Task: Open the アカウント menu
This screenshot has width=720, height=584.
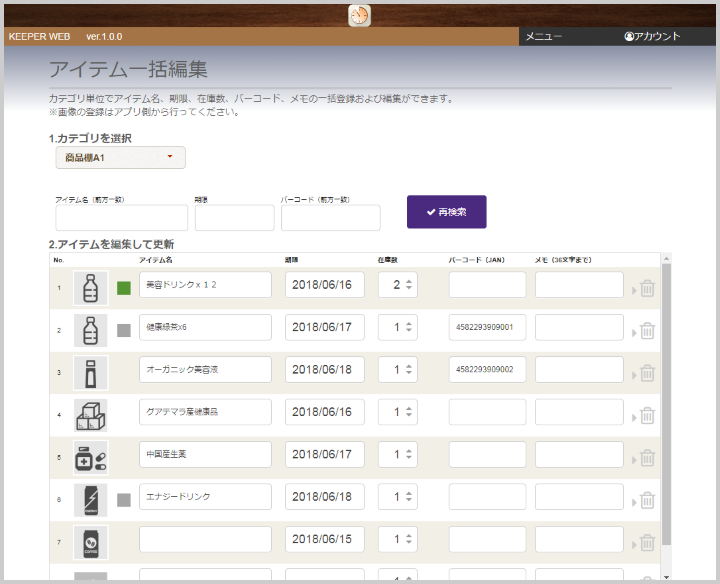Action: click(x=652, y=36)
